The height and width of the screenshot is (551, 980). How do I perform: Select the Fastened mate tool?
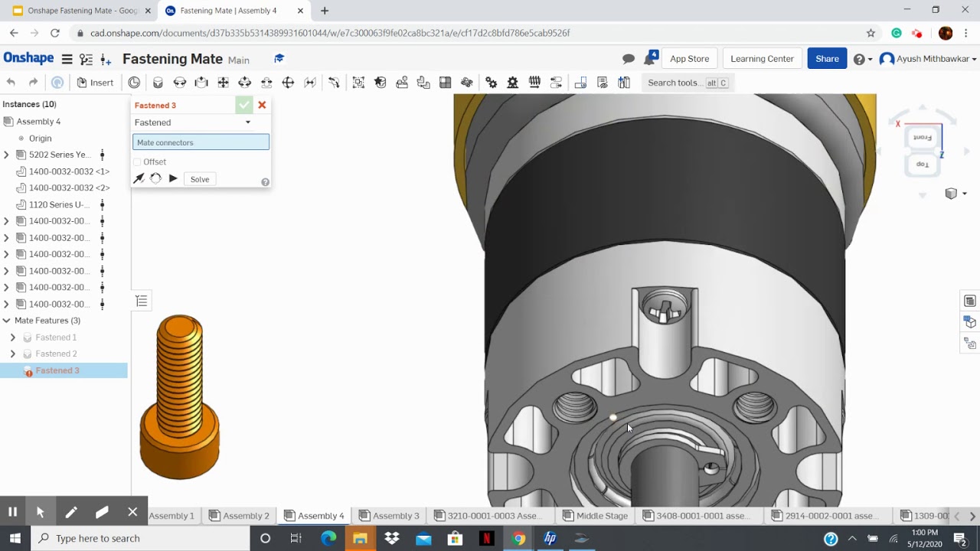158,83
